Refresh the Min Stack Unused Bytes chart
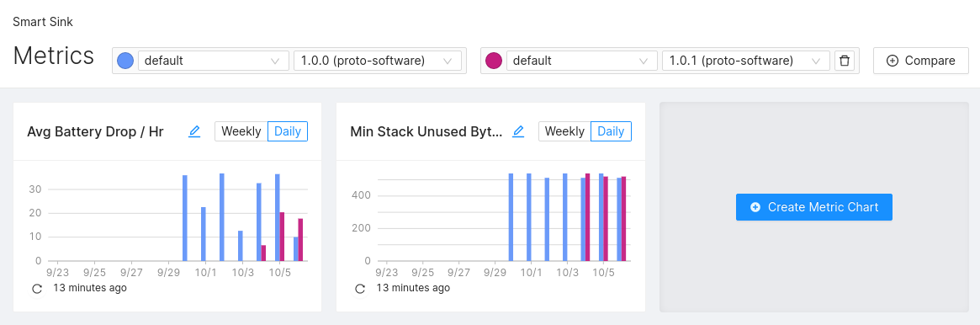 360,288
